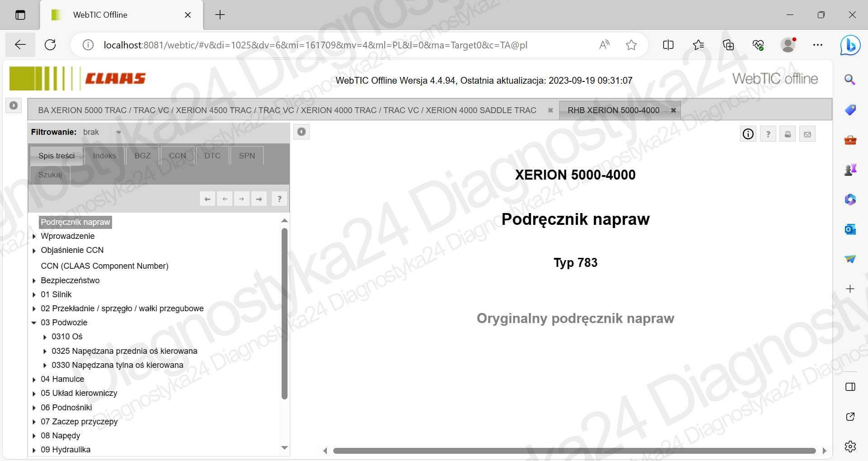Click the browser address bar
Viewport: 868px width, 461px height.
[315, 45]
